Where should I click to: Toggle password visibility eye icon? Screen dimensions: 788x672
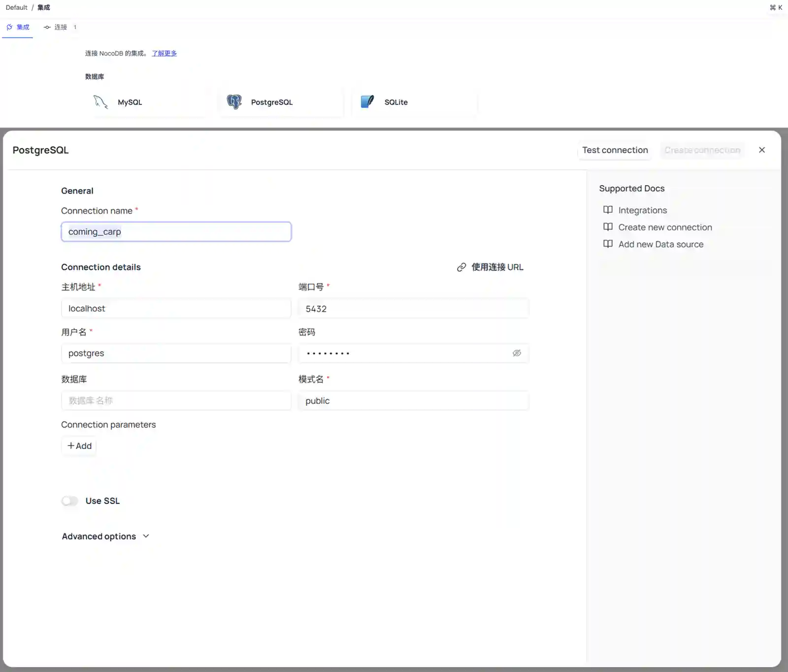(x=517, y=353)
